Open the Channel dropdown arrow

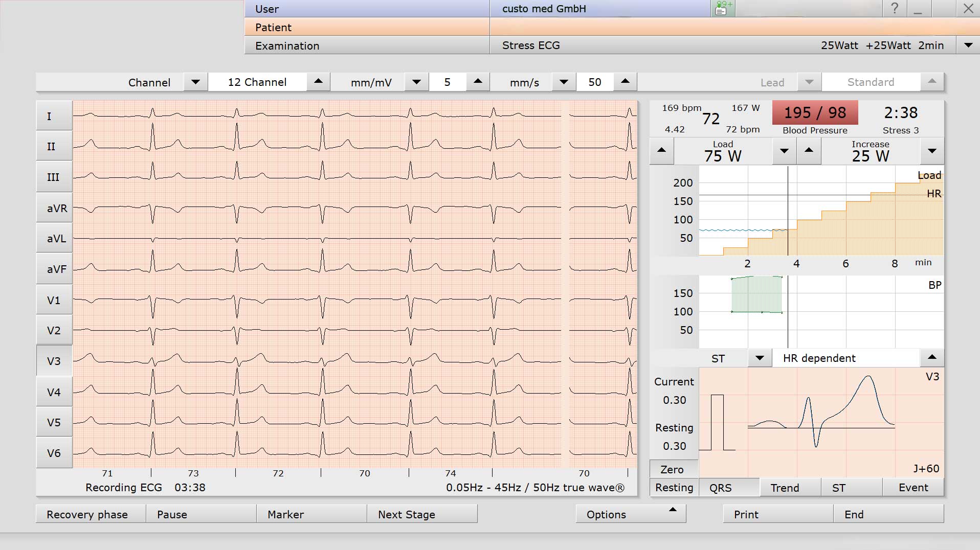pos(195,82)
